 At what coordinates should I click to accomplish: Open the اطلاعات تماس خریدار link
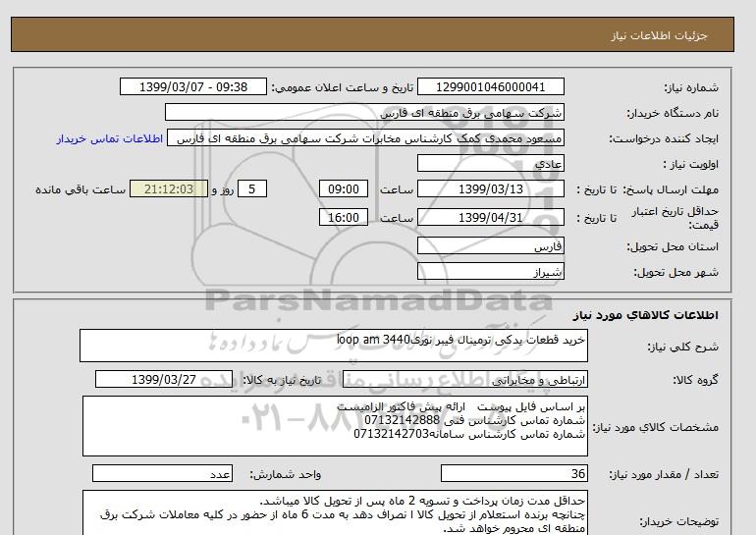109,138
